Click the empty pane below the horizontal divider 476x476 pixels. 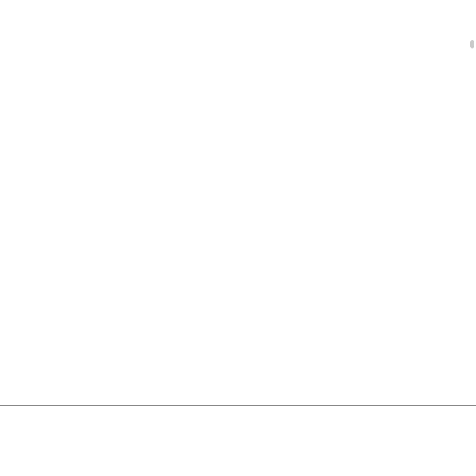click(x=238, y=441)
